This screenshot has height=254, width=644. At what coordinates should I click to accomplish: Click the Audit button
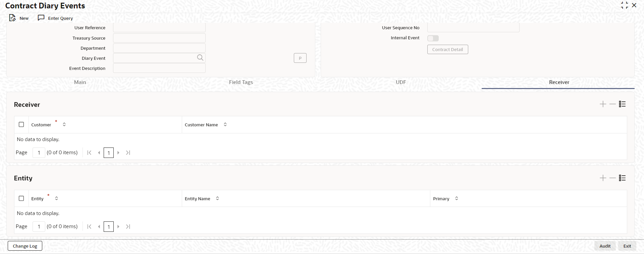tap(605, 246)
